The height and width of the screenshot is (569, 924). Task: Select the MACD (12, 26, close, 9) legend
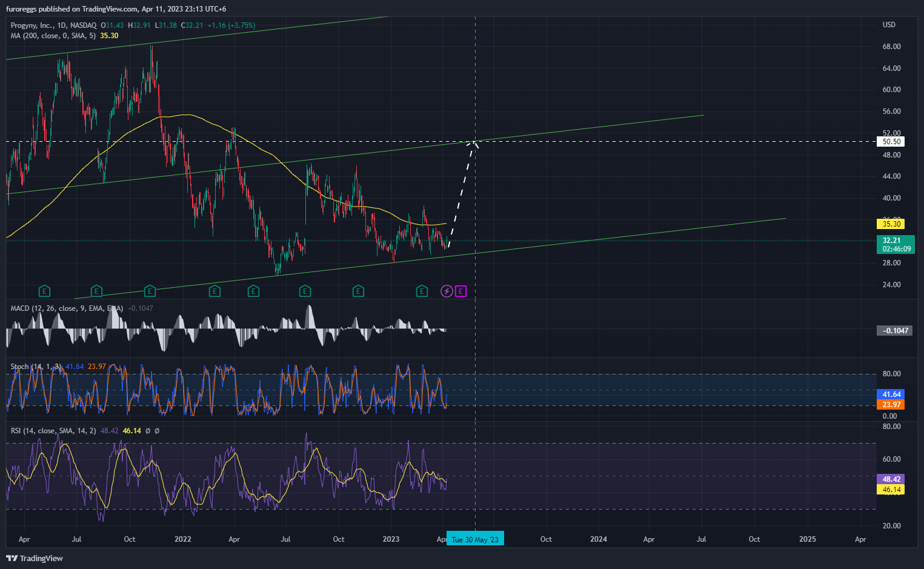coord(67,308)
